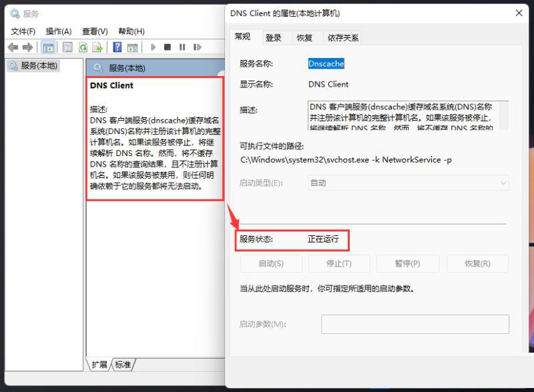The width and height of the screenshot is (534, 392).
Task: Switch to the 登录 tab
Action: pos(274,38)
